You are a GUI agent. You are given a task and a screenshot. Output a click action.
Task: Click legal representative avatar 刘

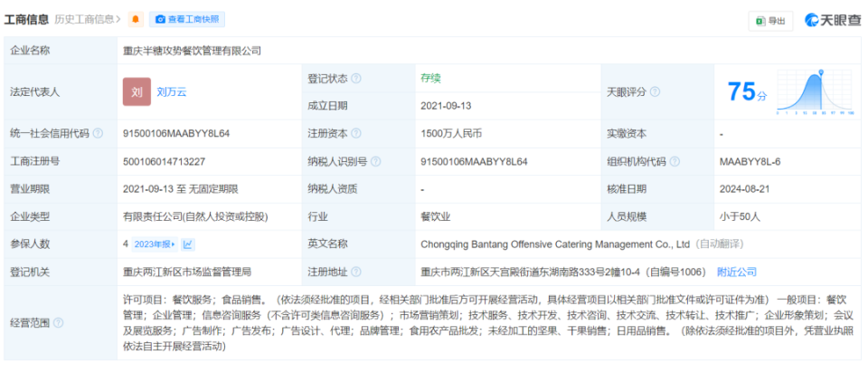coord(137,92)
